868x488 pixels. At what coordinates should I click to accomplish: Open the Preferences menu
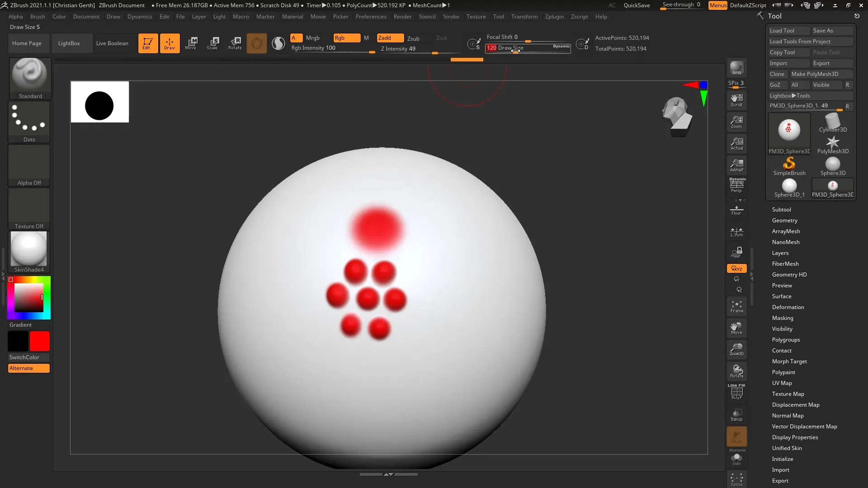(x=371, y=17)
